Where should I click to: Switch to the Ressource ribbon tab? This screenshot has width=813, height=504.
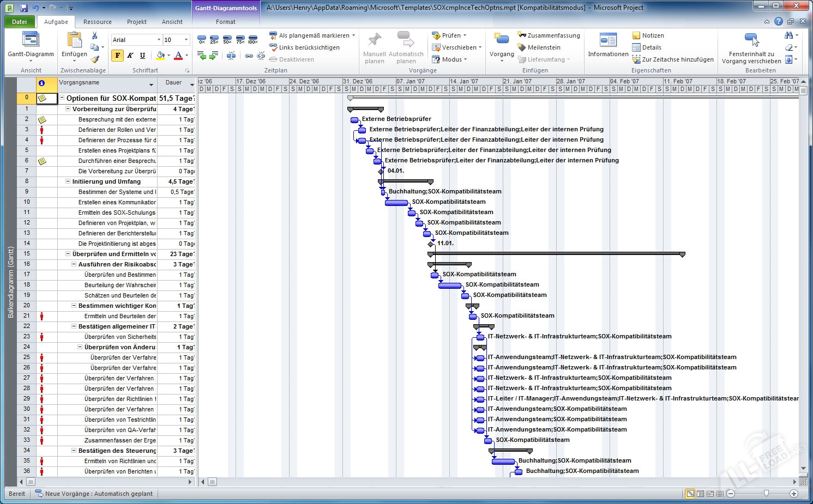[x=98, y=22]
